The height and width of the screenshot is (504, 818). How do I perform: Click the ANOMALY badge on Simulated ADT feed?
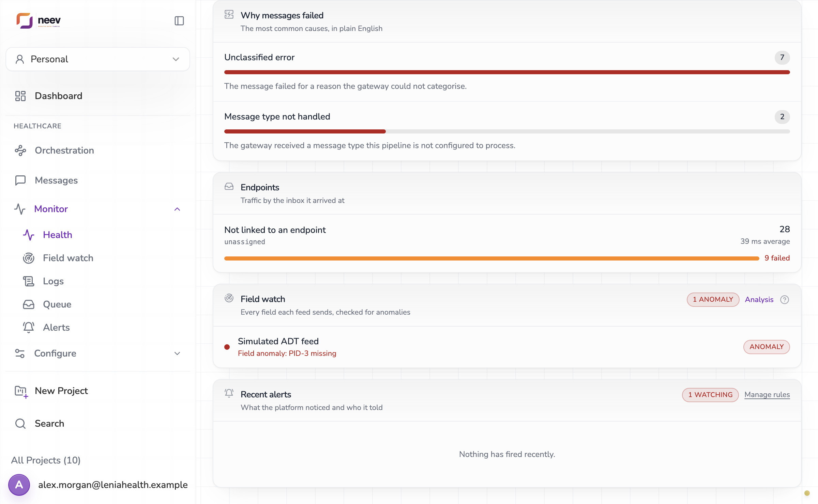[x=767, y=347]
